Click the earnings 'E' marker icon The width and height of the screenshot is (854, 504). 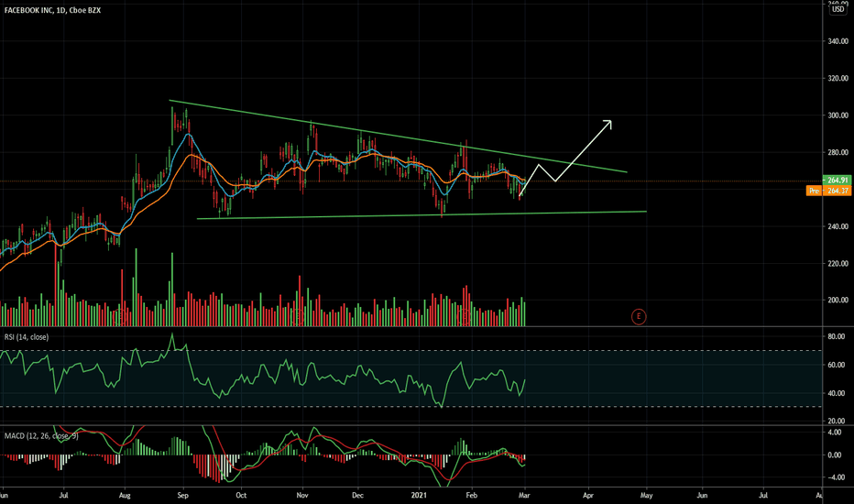pyautogui.click(x=639, y=316)
